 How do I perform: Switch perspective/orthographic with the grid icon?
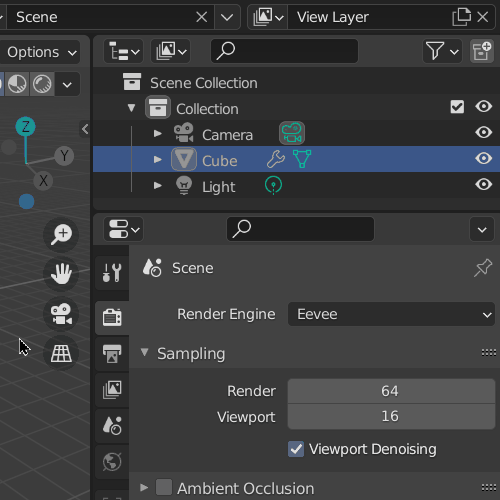61,353
